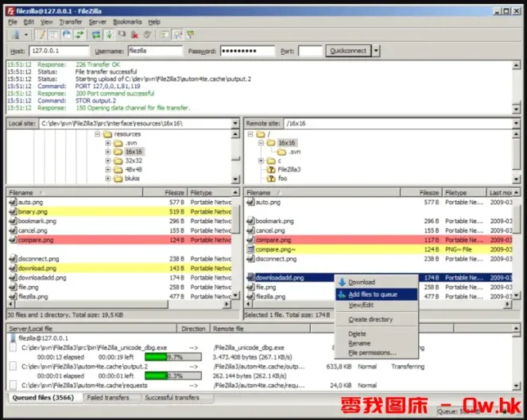The width and height of the screenshot is (527, 420).
Task: Click the Filesize column header in local list
Action: click(174, 193)
